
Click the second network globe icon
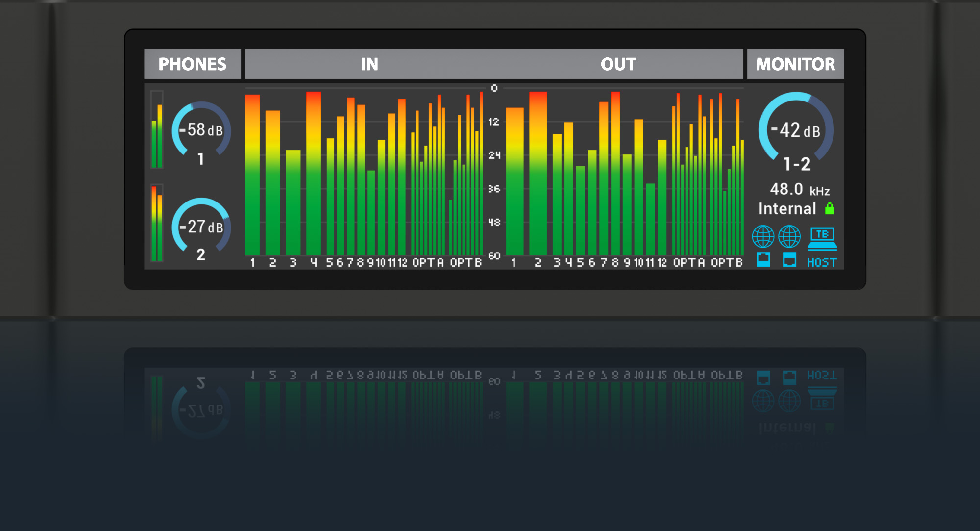[x=789, y=237]
